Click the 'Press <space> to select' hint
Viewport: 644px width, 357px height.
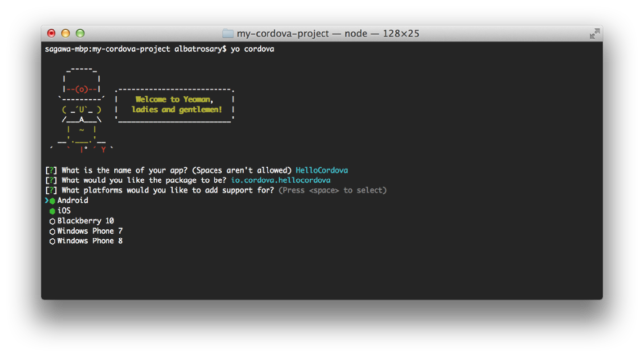point(333,190)
